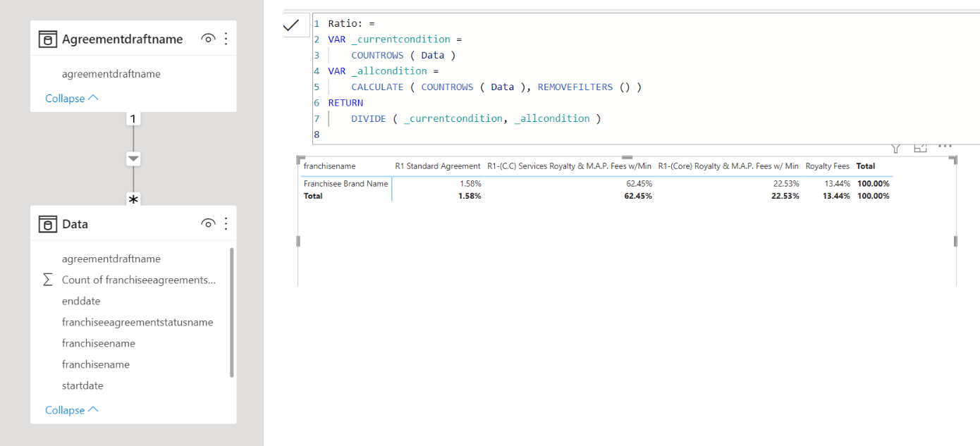Place cursor on the RETURN line

point(345,103)
